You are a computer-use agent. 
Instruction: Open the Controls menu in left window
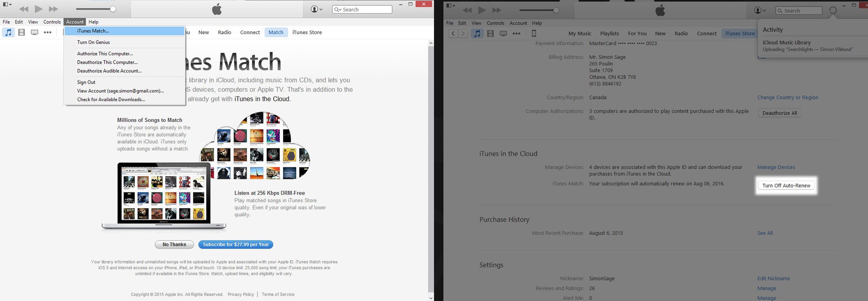pos(52,22)
